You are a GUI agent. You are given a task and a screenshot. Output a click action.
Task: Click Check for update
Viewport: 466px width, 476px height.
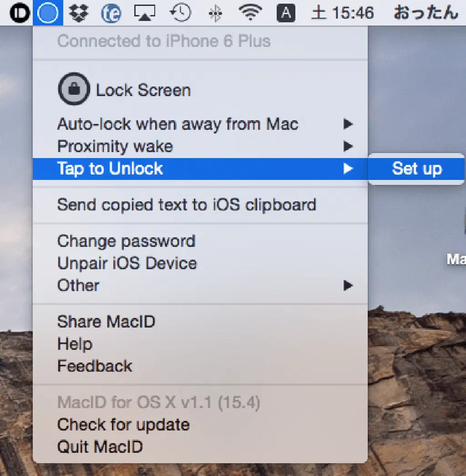click(123, 425)
